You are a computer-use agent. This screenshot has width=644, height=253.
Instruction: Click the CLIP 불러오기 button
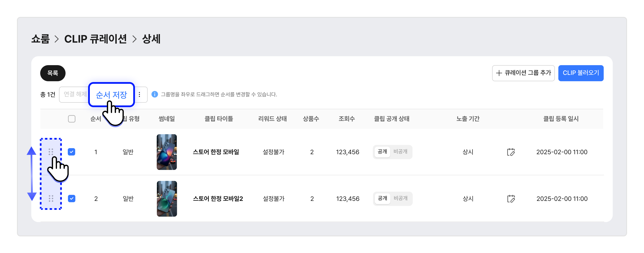(581, 73)
